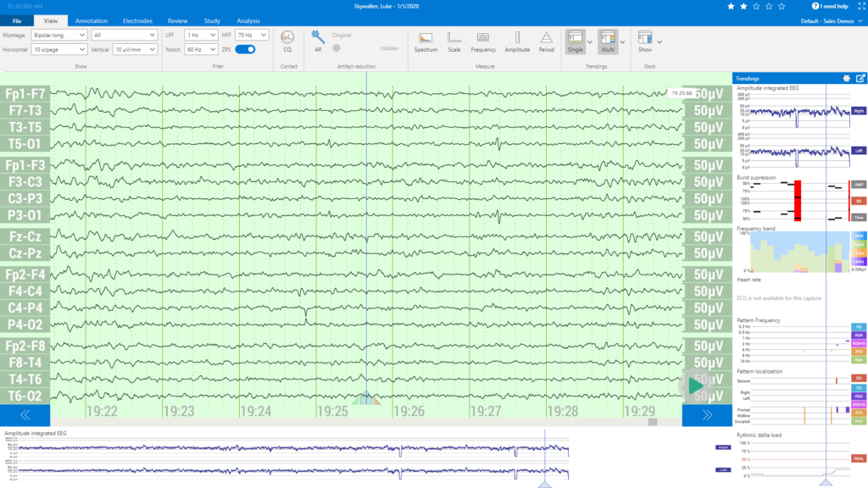
Task: Open the Frequency measure tool
Action: (483, 41)
